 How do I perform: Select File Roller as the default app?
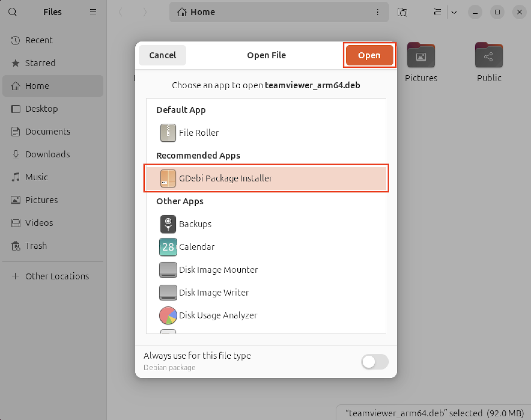point(198,132)
